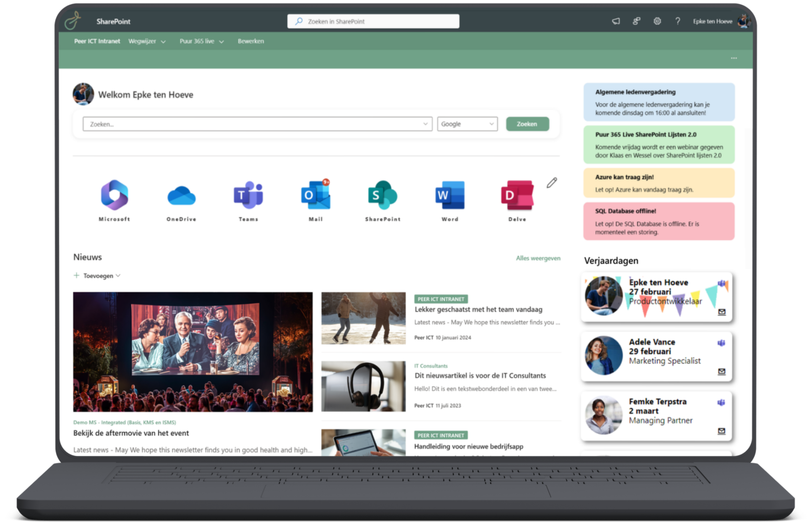Image resolution: width=812 pixels, height=523 pixels.
Task: Open Bekijk de aftermovie van het event
Action: point(131,433)
